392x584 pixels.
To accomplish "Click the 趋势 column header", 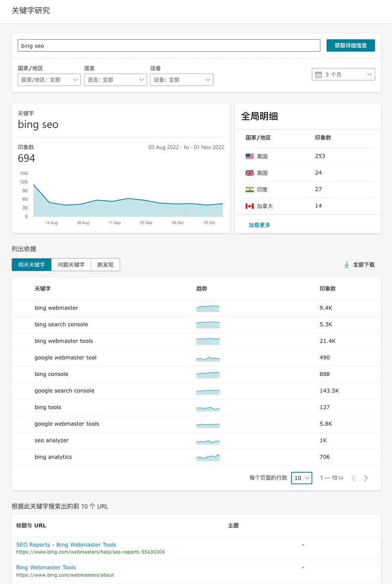I will [x=202, y=289].
